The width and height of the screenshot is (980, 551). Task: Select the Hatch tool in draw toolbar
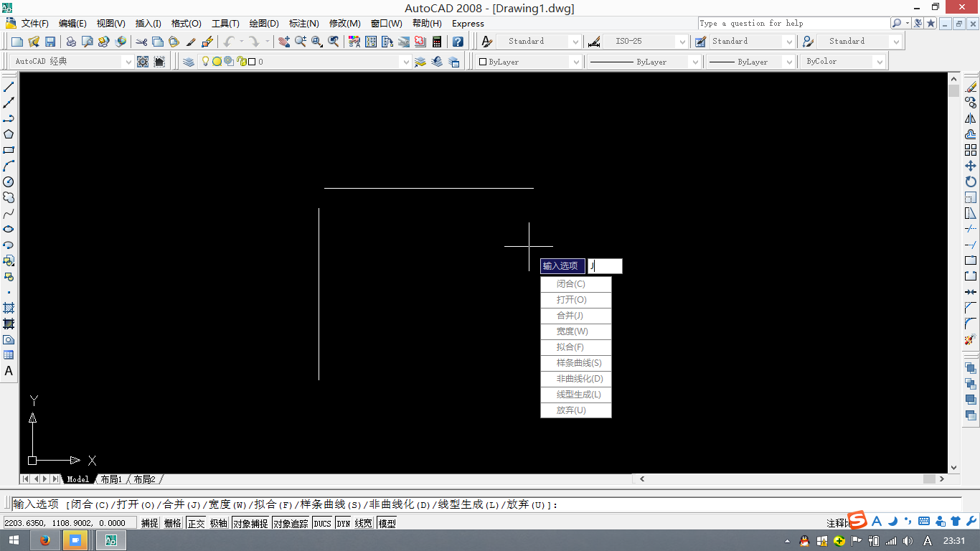(x=9, y=308)
